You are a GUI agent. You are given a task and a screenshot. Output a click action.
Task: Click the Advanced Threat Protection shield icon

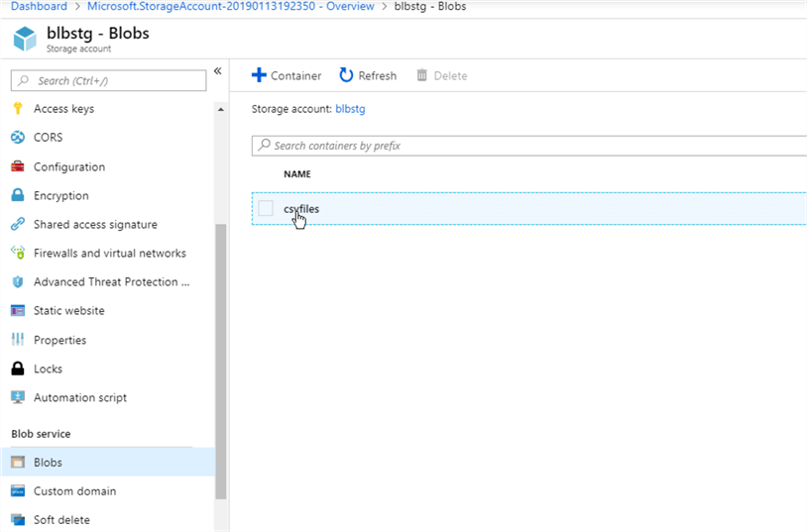18,282
